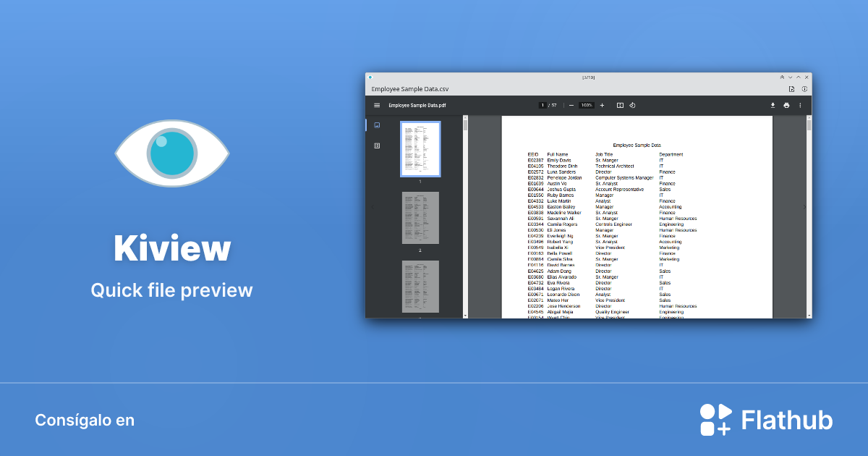Open the hamburger sidebar menu
The height and width of the screenshot is (456, 868).
(x=376, y=105)
